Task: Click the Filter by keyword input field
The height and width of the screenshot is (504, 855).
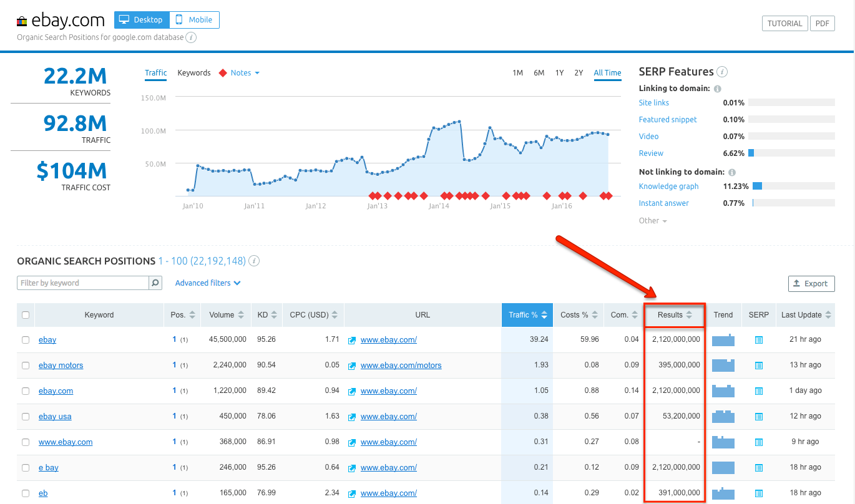Action: (x=83, y=283)
